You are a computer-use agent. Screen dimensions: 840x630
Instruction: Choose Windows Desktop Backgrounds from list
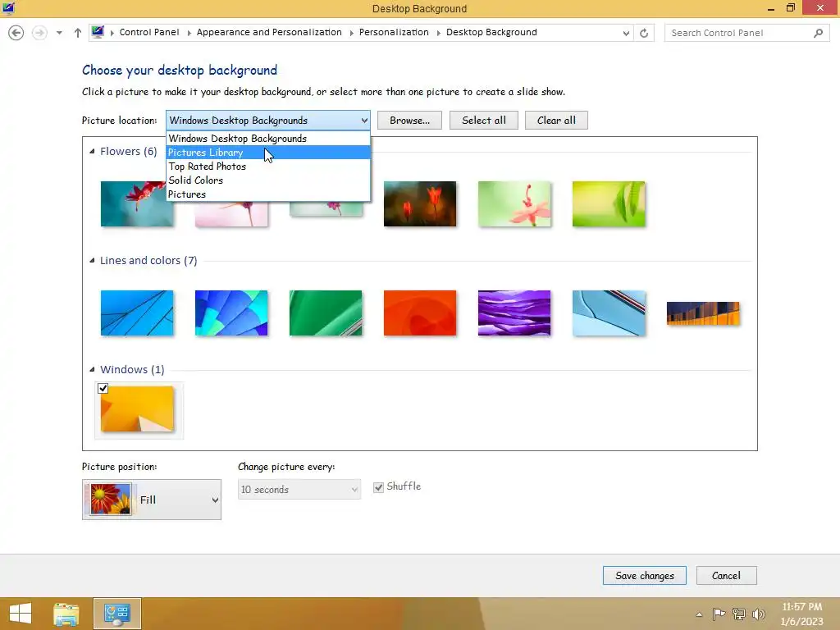point(268,138)
